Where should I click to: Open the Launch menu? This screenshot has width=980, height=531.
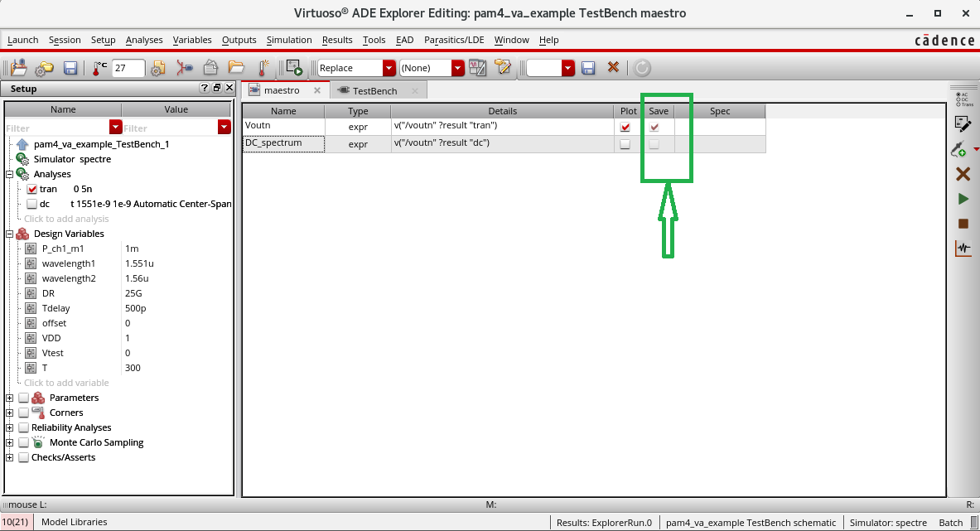pos(22,40)
